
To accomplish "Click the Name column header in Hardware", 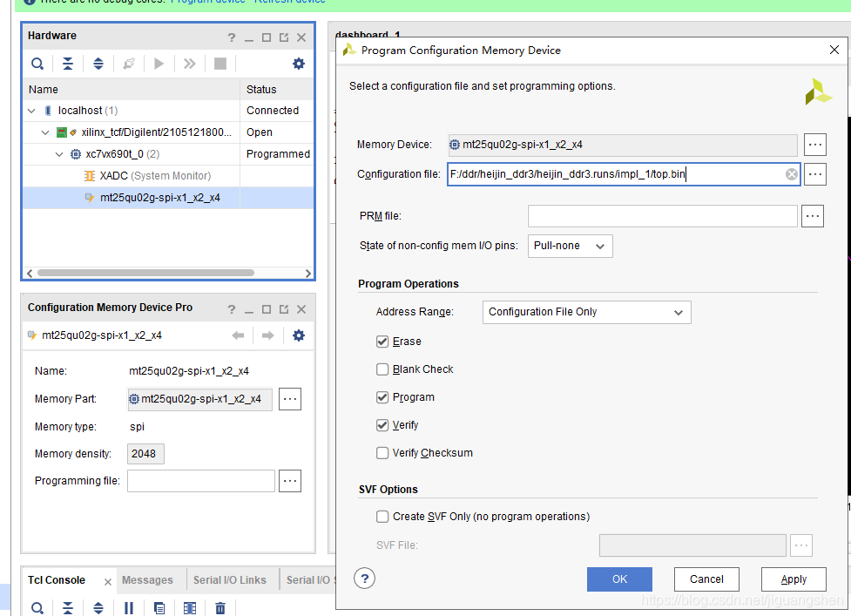I will click(x=132, y=90).
